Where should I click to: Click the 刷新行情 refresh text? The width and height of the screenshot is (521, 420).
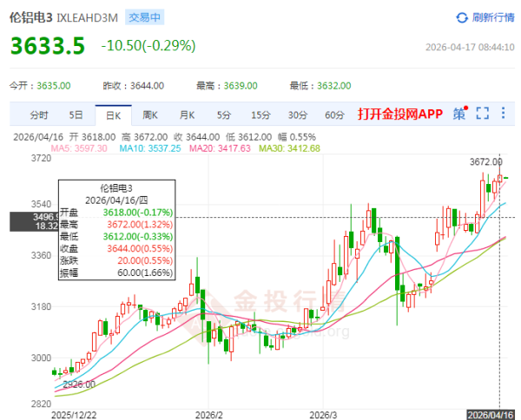493,17
